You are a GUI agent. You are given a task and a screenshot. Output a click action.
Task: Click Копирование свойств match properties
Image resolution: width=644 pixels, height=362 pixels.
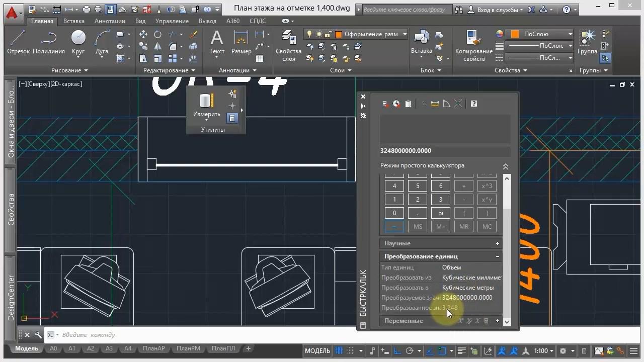click(x=474, y=45)
